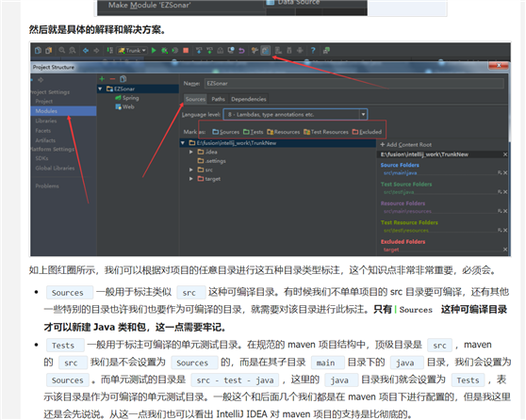
Task: Click the VCS update project icon (blue arrow)
Action: [199, 50]
